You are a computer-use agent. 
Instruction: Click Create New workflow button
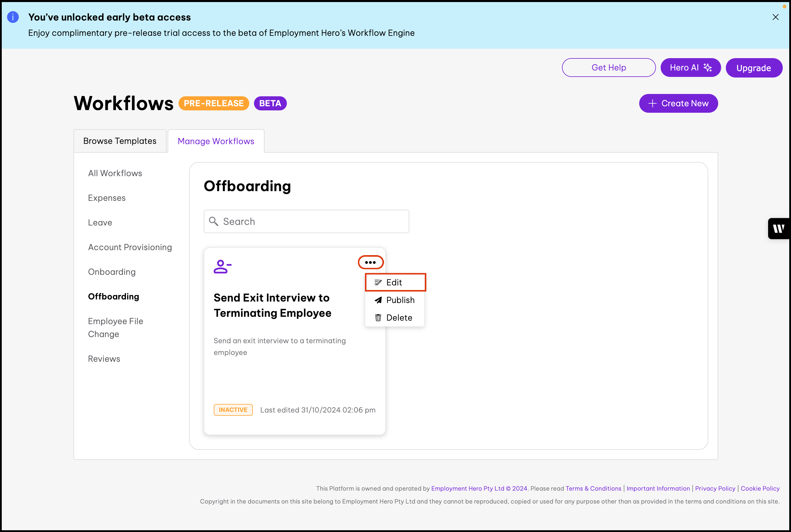point(678,103)
